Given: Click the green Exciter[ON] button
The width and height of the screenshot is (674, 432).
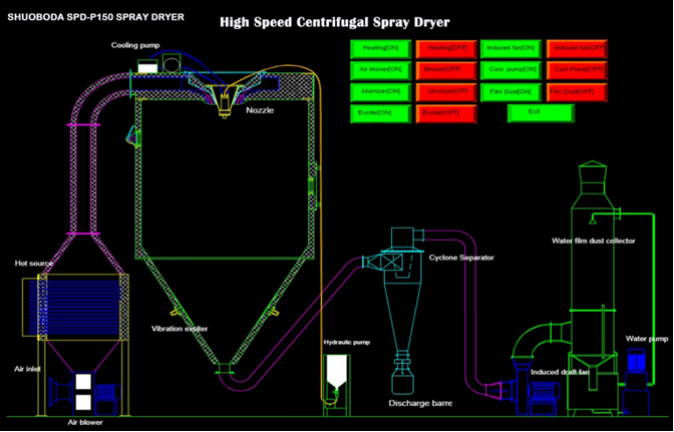Looking at the screenshot, I should tap(381, 113).
